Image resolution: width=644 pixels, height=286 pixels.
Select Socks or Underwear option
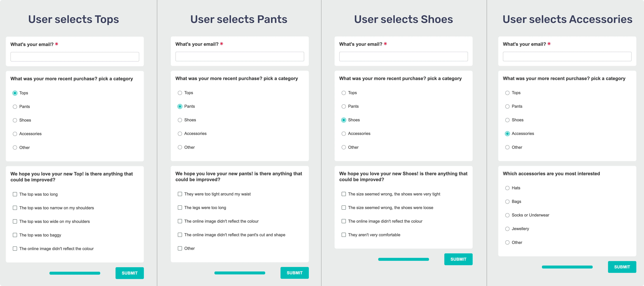(507, 215)
